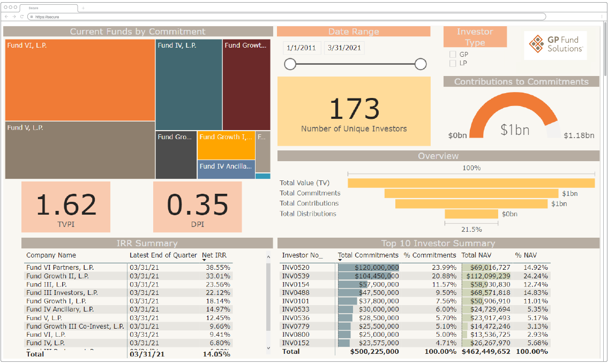Image resolution: width=608 pixels, height=364 pixels.
Task: Select investor INV0539
Action: (296, 276)
